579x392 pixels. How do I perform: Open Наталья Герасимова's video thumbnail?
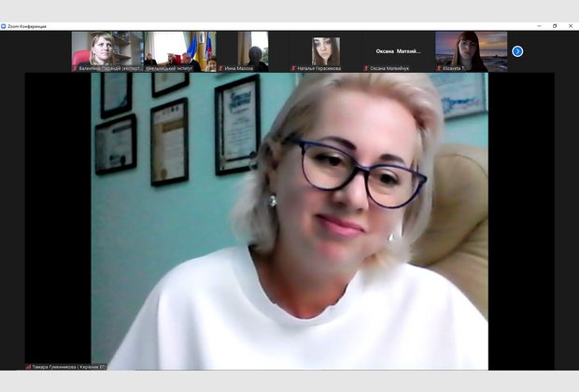coord(326,49)
